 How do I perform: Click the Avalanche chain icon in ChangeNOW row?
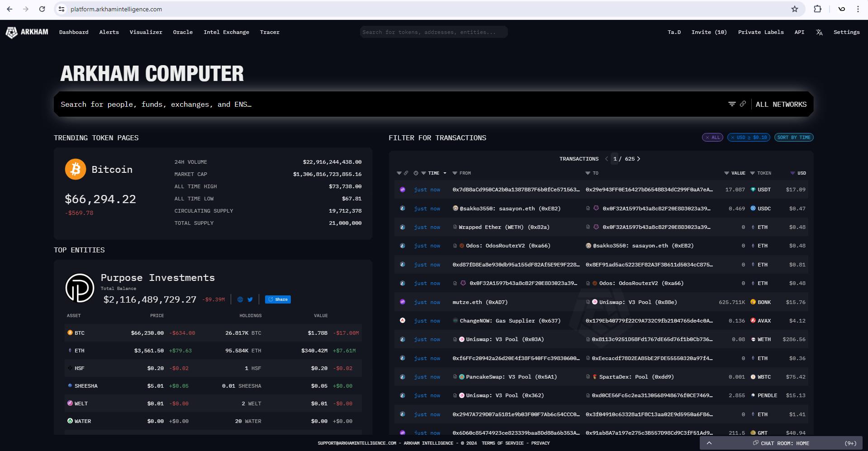403,320
